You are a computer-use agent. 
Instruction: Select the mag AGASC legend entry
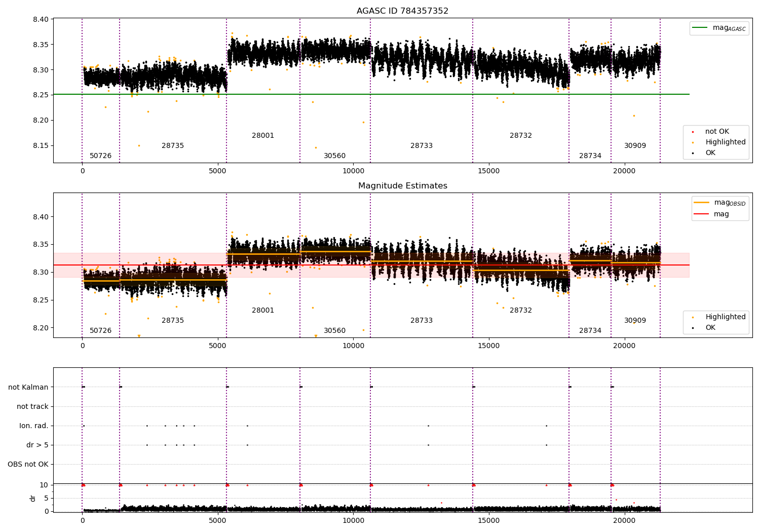coord(719,28)
